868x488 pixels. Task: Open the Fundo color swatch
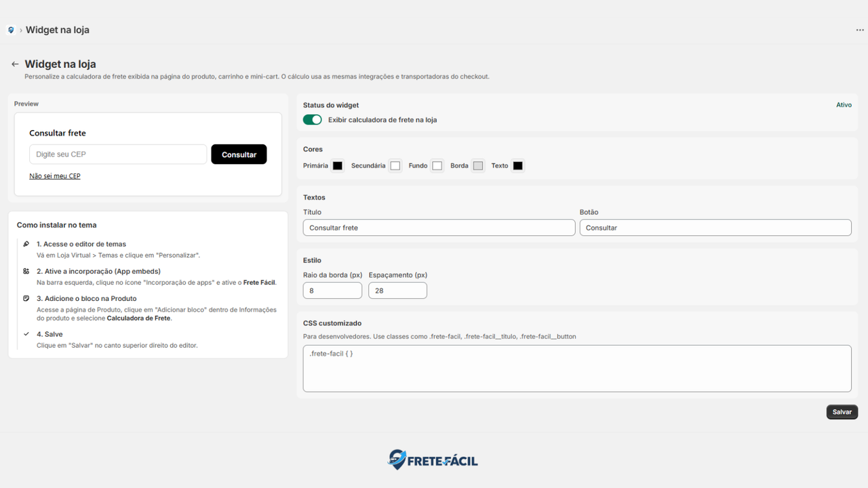pyautogui.click(x=437, y=165)
